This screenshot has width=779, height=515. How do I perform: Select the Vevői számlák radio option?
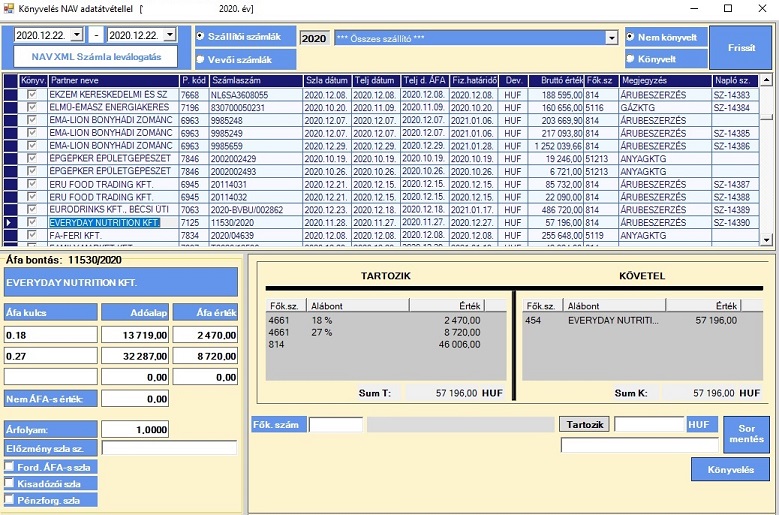point(201,60)
